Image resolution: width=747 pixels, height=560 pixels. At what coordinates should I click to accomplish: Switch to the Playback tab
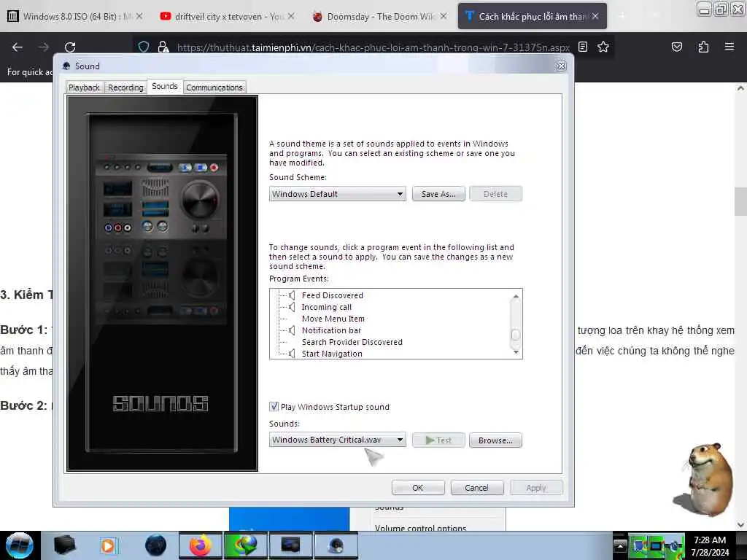pos(84,87)
